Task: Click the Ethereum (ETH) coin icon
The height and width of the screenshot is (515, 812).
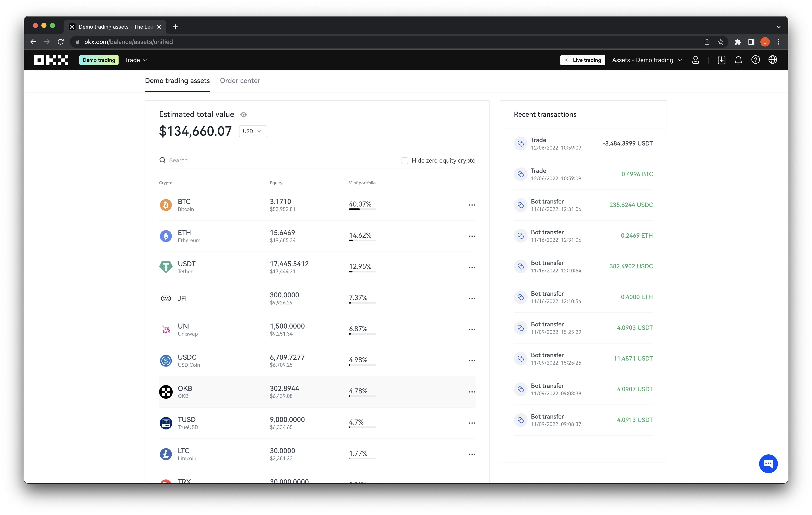Action: (166, 236)
